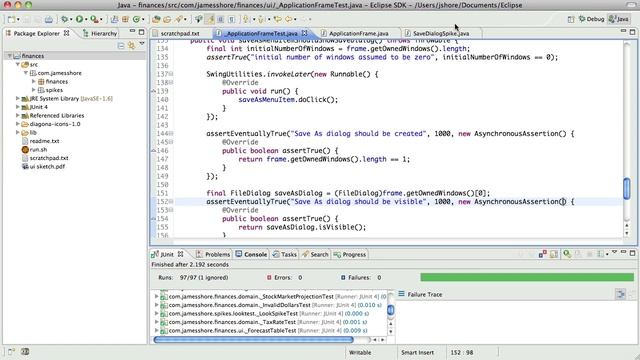Minimize the Package Explorer panel
Viewport: 640px width, 360px height.
pyautogui.click(x=132, y=31)
